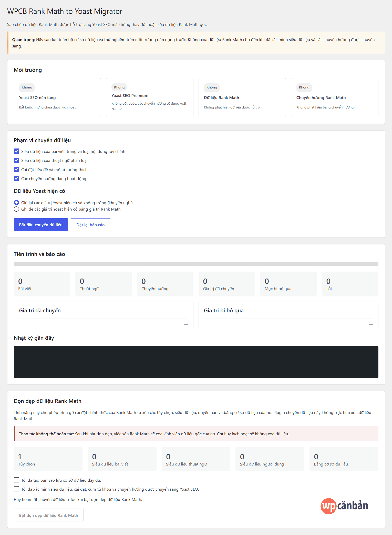
Task: Click 'Chuyển hướng Rank Math' environment card title
Action: 321,97
